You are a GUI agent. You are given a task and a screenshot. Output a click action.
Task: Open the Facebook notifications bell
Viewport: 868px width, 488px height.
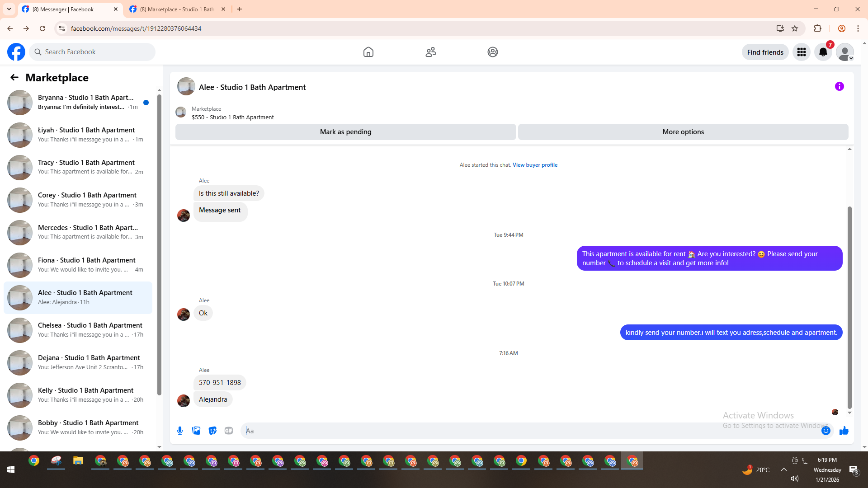pos(823,52)
